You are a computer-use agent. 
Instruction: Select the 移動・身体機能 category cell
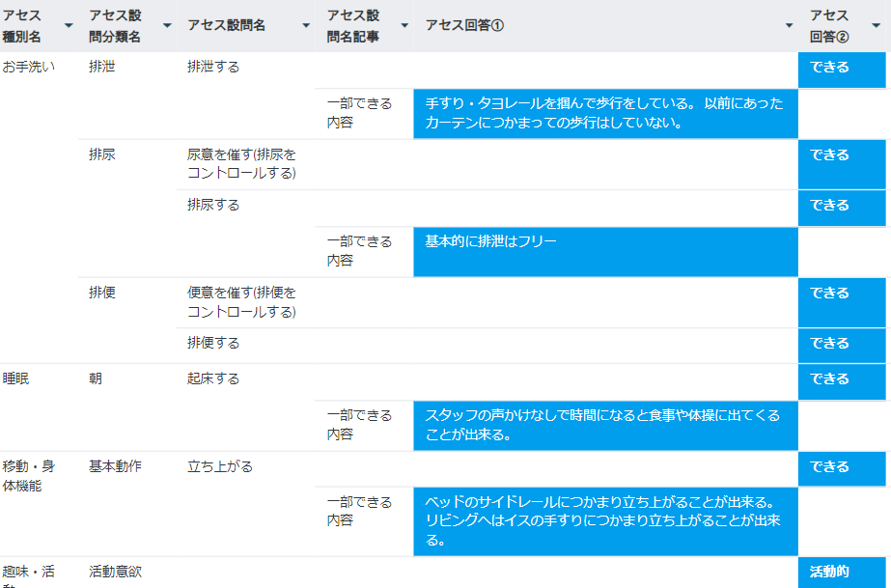coord(29,476)
